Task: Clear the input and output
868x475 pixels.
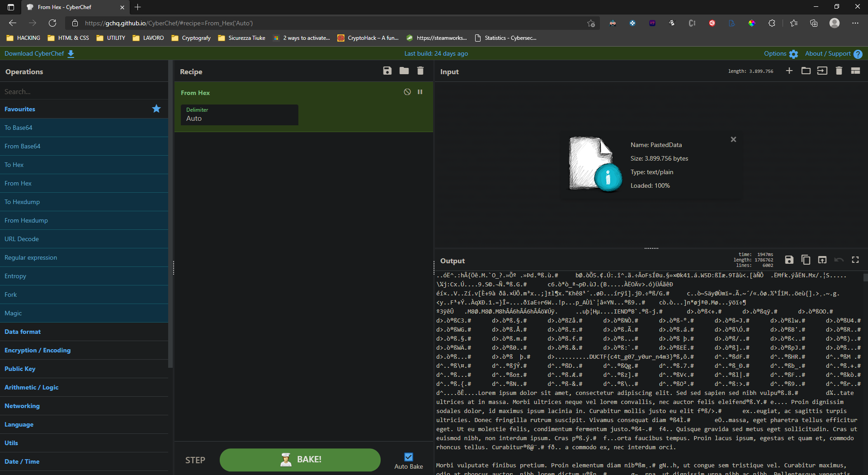Action: point(839,71)
